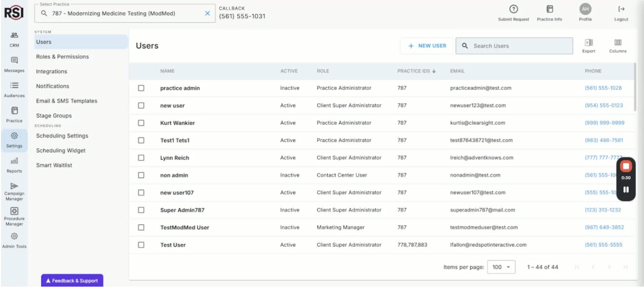Image resolution: width=644 pixels, height=288 pixels.
Task: Tick the checkbox beside Test User
Action: (141, 245)
